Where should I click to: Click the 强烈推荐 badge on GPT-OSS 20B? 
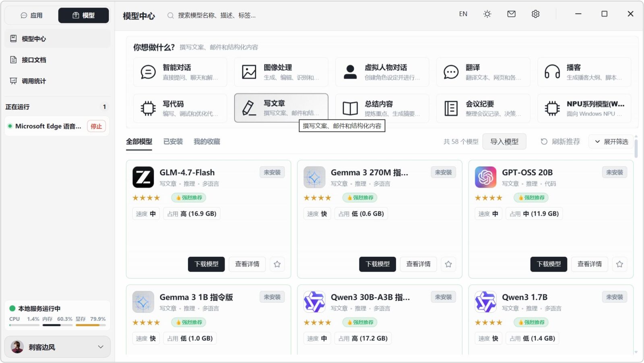(x=531, y=198)
